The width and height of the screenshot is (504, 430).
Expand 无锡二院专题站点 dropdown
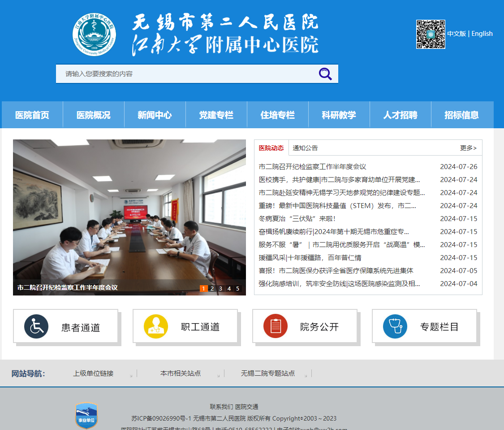click(268, 374)
